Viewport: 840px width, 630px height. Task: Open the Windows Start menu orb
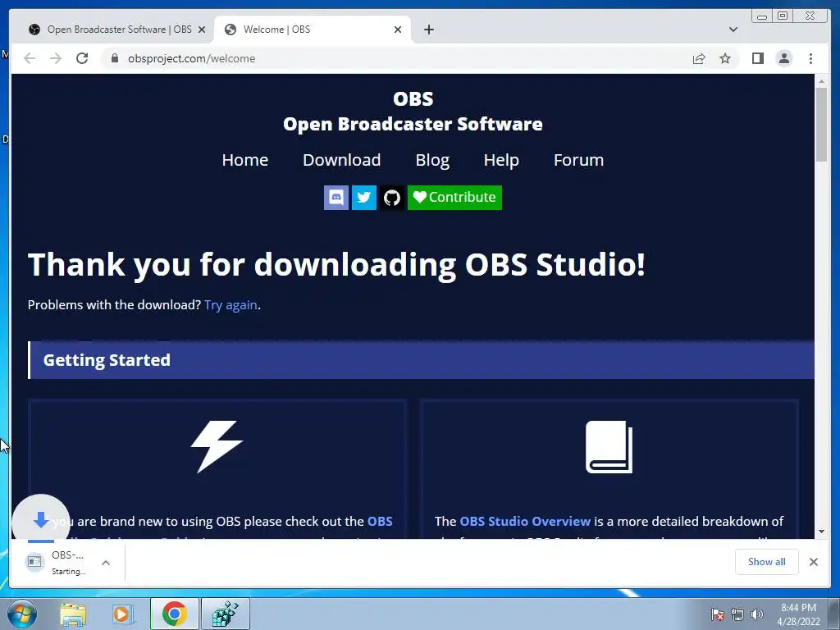[22, 614]
